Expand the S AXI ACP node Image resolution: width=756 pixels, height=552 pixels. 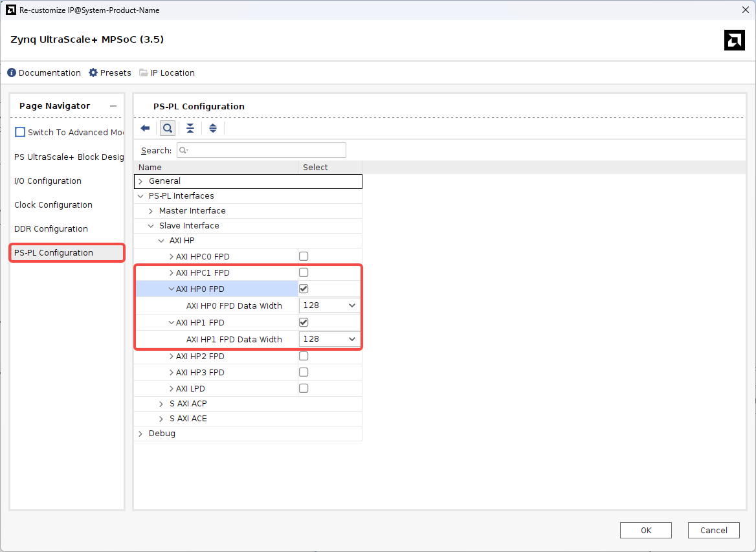tap(162, 404)
